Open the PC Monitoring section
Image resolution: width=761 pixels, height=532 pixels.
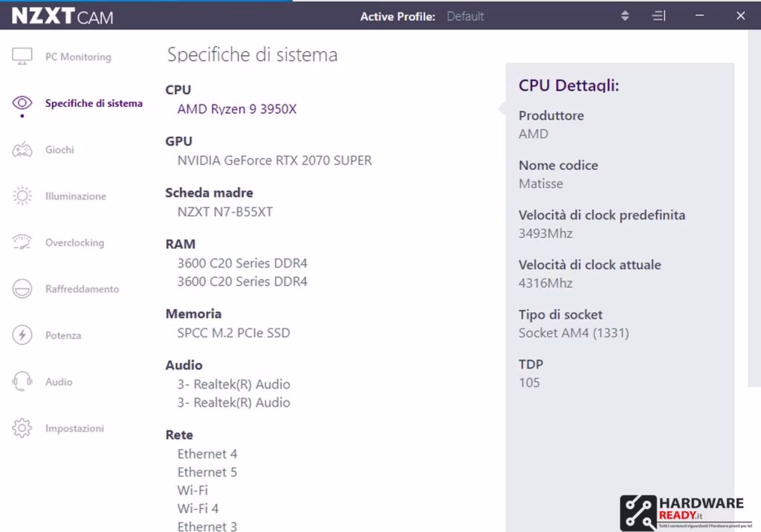pos(78,56)
